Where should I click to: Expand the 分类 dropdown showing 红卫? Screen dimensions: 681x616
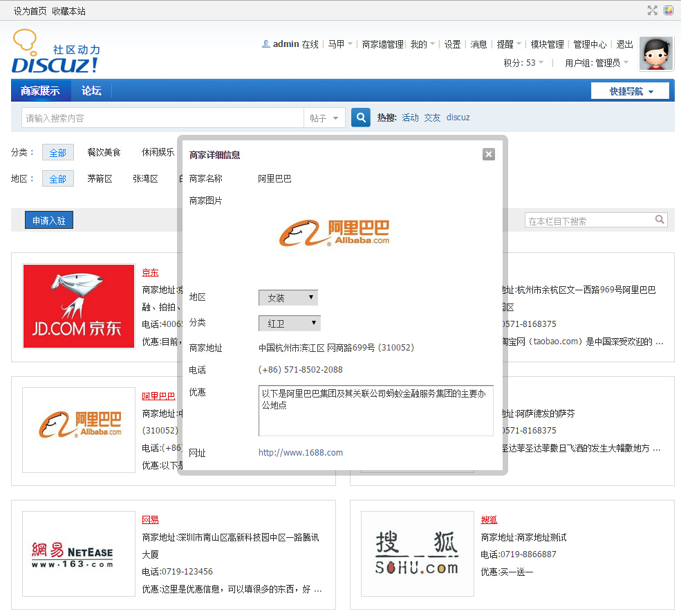[x=290, y=323]
